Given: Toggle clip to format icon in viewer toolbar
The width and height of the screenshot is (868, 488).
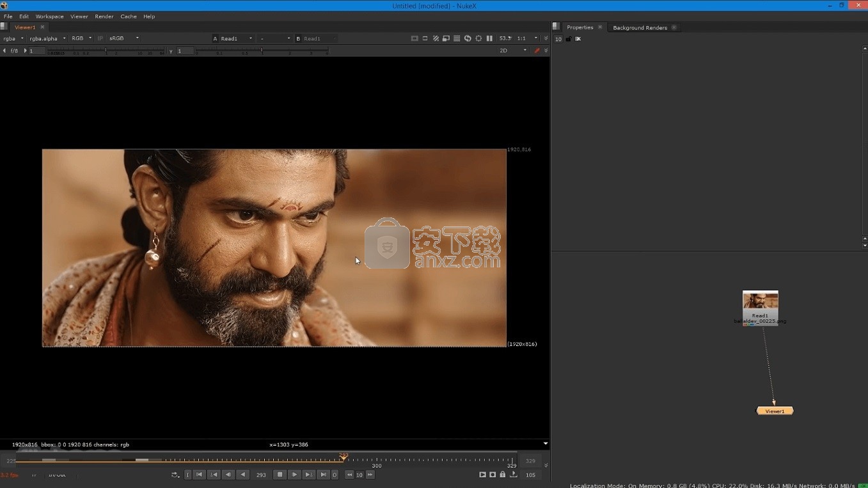Looking at the screenshot, I should pos(414,38).
